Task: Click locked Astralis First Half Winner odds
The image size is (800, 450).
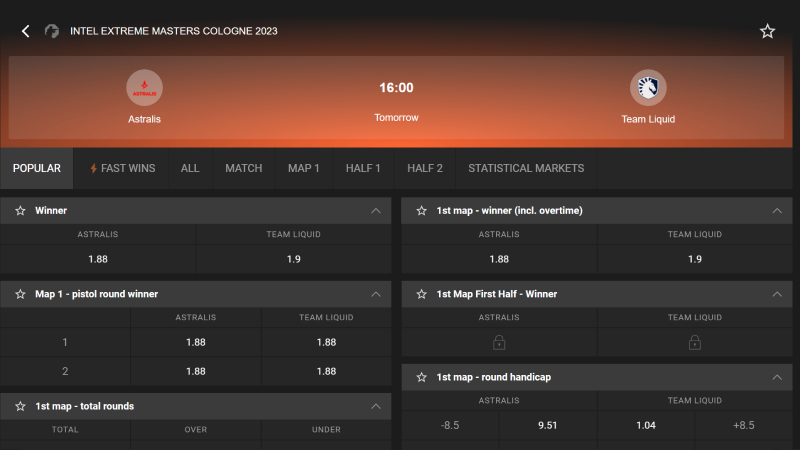Action: point(499,342)
